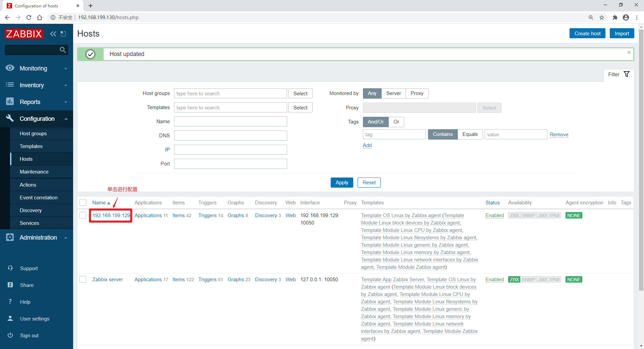This screenshot has height=349, width=644.
Task: Click Select button for Host groups
Action: click(x=300, y=93)
